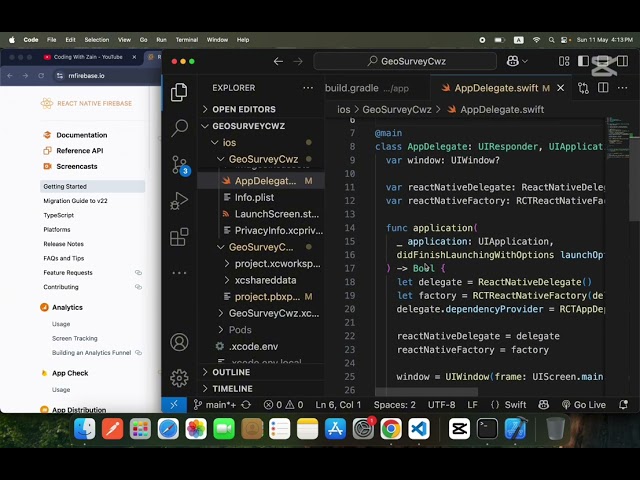The height and width of the screenshot is (480, 640).
Task: Open the Manage gear in activity bar
Action: pos(179,378)
